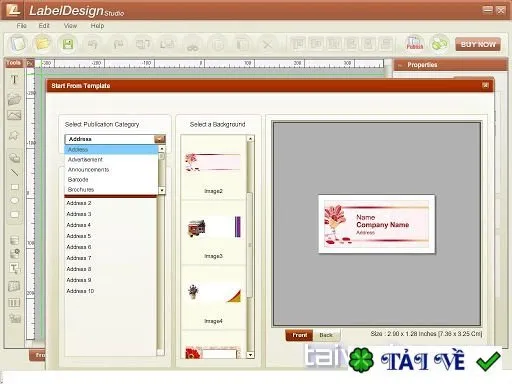The image size is (512, 384).
Task: Select the rounded rectangle tool
Action: click(15, 214)
